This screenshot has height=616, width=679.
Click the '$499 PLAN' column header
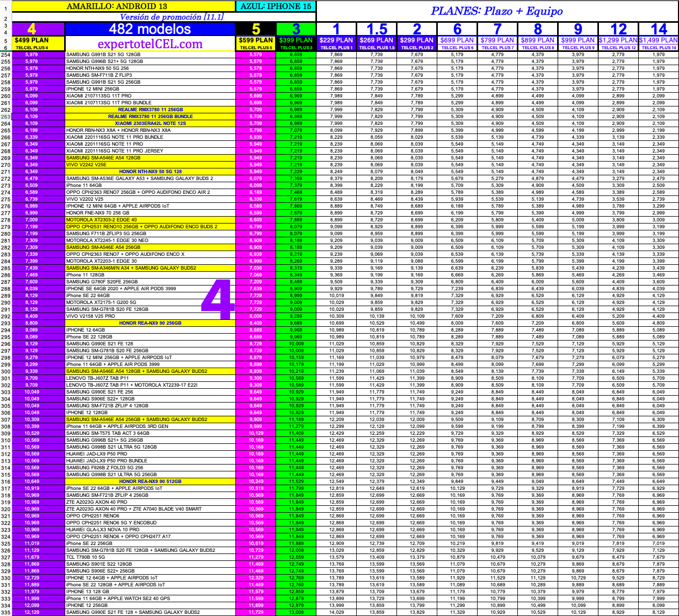click(x=32, y=40)
